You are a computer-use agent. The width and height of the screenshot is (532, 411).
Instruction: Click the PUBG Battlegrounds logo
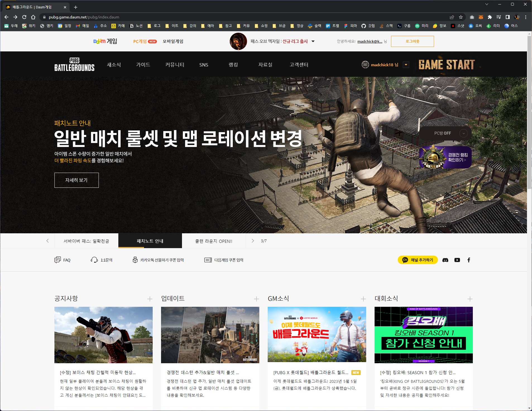(x=74, y=65)
